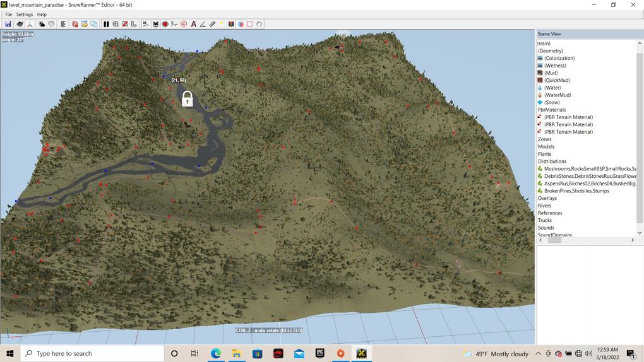Open the Settings menu
Viewport: 644px width, 362px height.
point(25,15)
